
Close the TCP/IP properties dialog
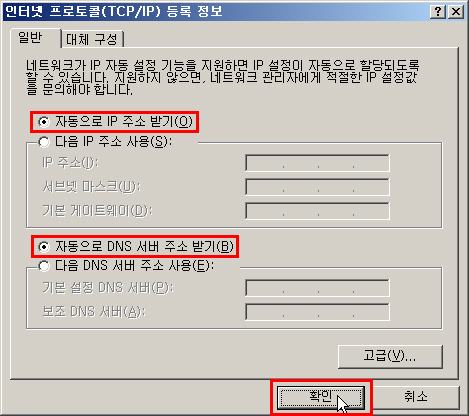tap(455, 12)
